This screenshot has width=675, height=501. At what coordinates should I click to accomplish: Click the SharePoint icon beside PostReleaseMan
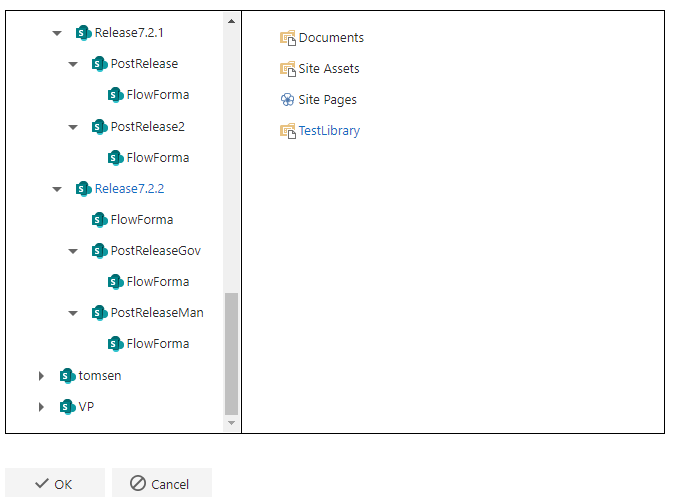coord(99,312)
